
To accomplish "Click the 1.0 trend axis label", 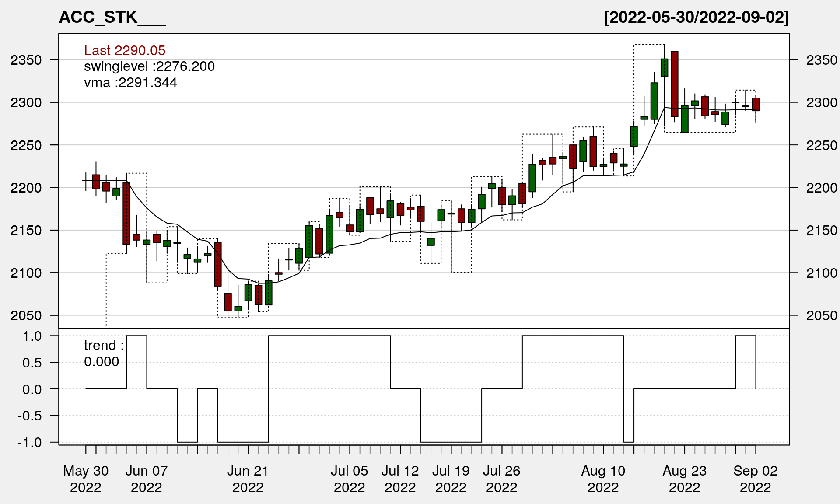I will coord(32,336).
